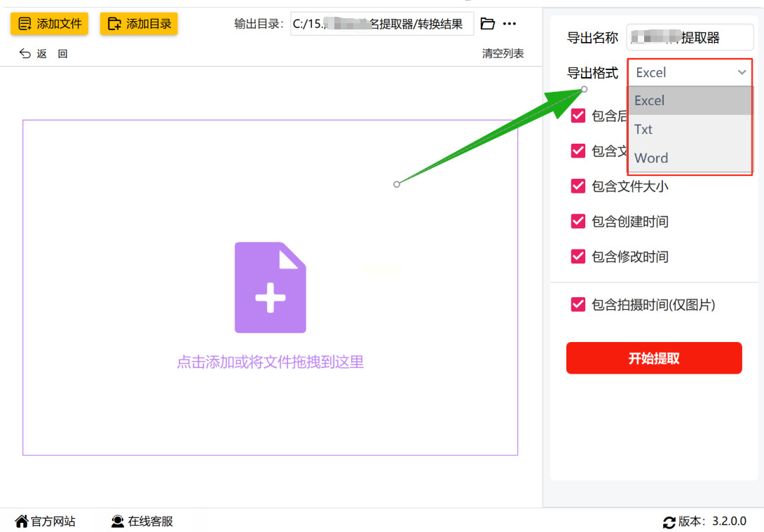Click 清空列表 to clear the list
This screenshot has width=764, height=532.
[x=503, y=53]
